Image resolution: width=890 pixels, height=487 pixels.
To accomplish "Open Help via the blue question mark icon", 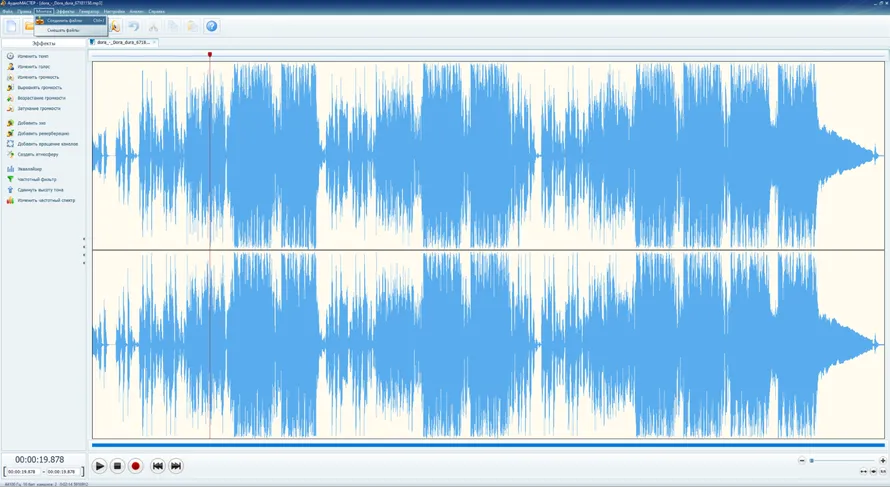I will click(x=212, y=26).
